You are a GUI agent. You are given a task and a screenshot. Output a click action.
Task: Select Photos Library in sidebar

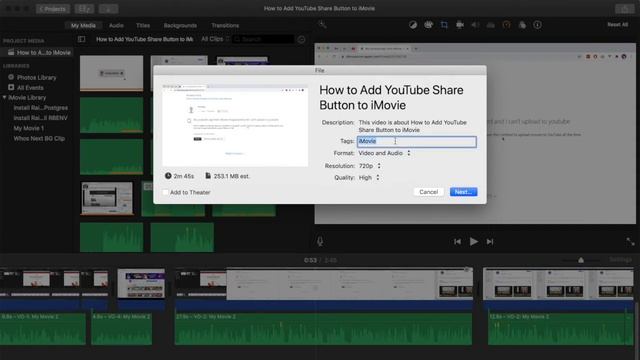pos(36,77)
